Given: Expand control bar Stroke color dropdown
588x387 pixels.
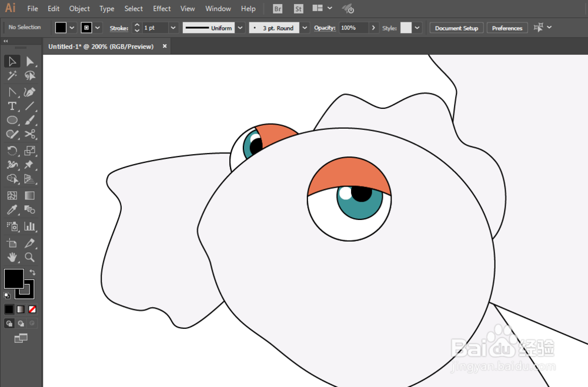Looking at the screenshot, I should tap(98, 28).
